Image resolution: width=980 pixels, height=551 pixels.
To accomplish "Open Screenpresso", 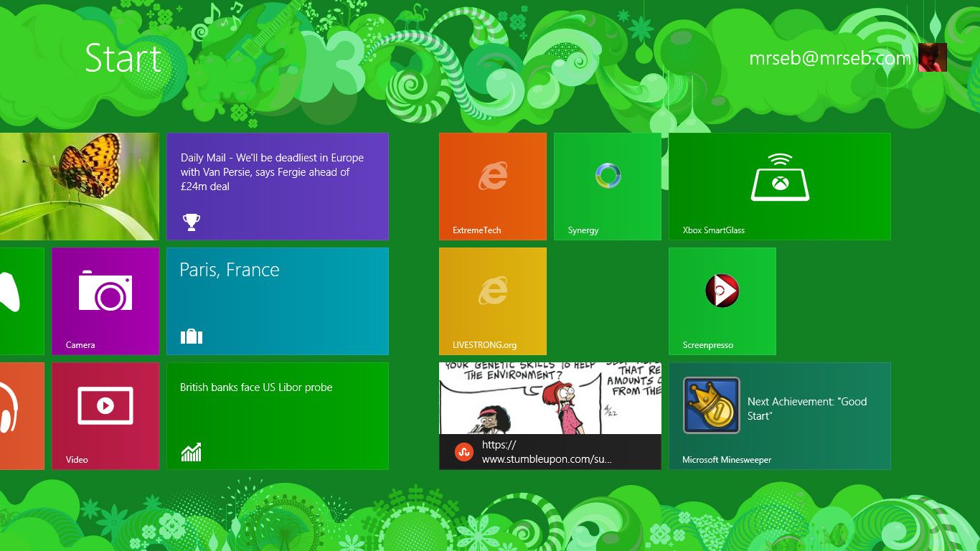I will (x=722, y=301).
